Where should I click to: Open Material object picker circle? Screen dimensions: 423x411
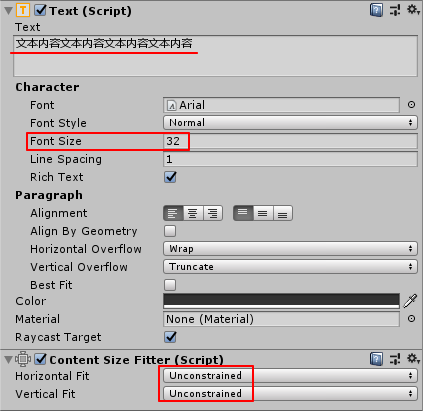tap(411, 319)
